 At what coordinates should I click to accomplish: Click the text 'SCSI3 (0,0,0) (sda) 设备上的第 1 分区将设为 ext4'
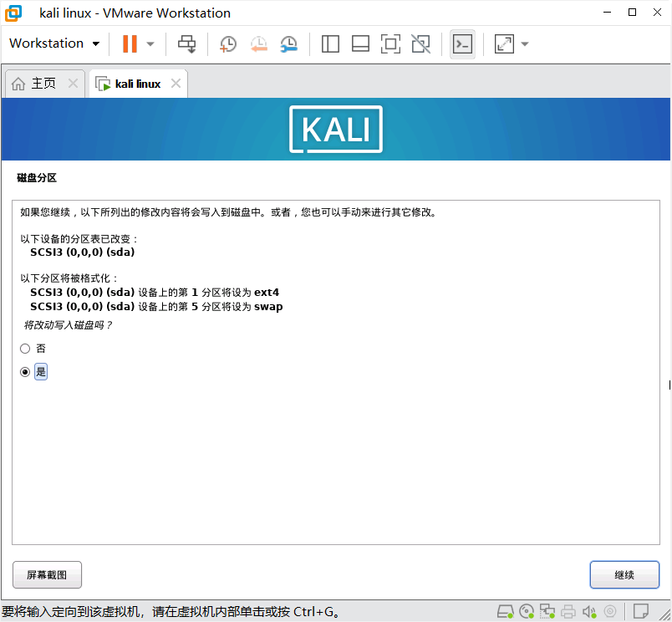point(155,293)
